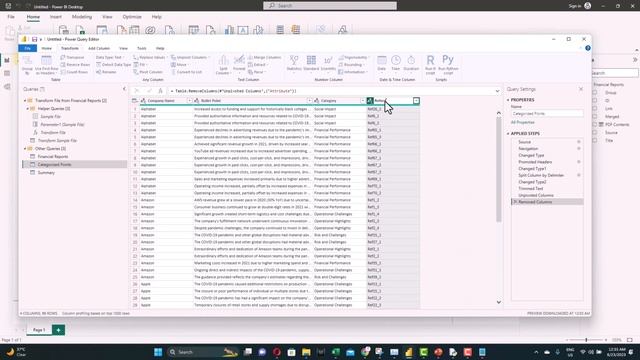
Task: Click Count Rows in the ribbon
Action: 74,72
